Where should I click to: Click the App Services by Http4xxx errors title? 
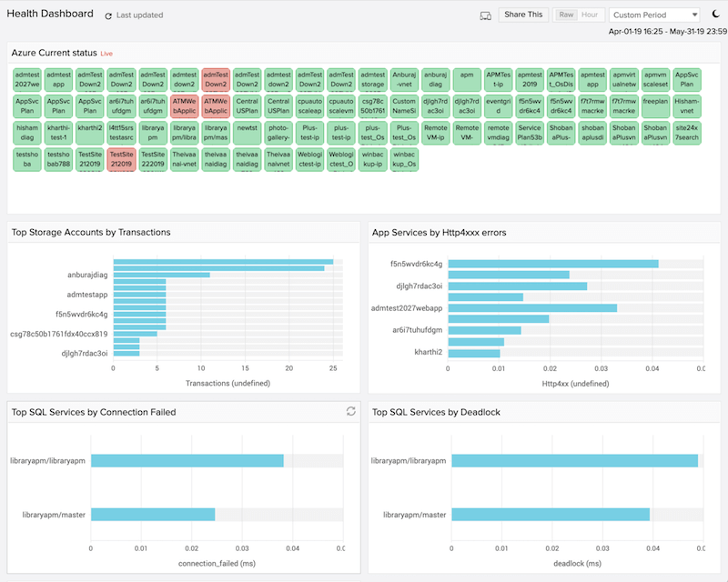coord(440,233)
